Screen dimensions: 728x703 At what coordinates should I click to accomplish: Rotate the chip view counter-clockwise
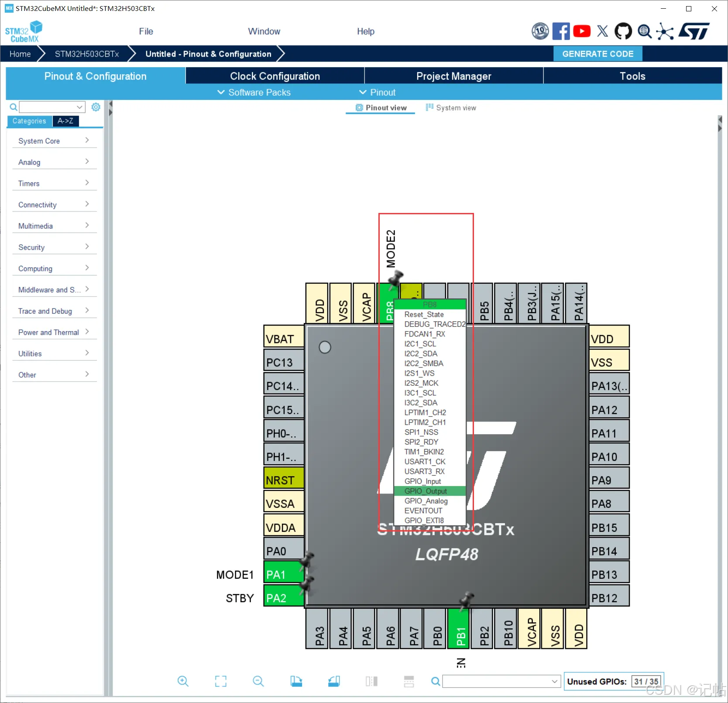(334, 681)
